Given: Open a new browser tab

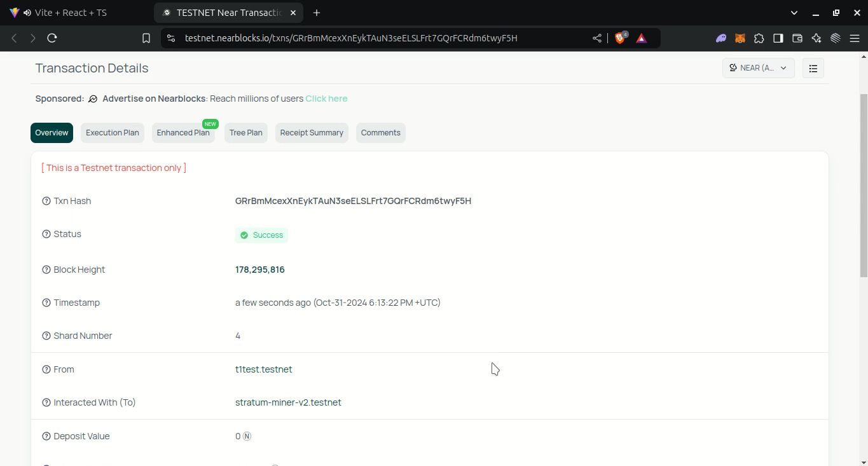Looking at the screenshot, I should click(317, 13).
